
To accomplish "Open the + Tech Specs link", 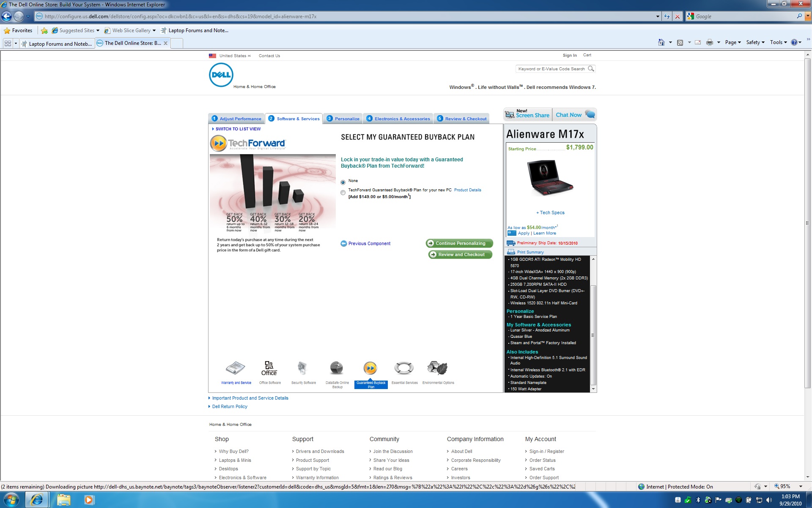I will (550, 213).
